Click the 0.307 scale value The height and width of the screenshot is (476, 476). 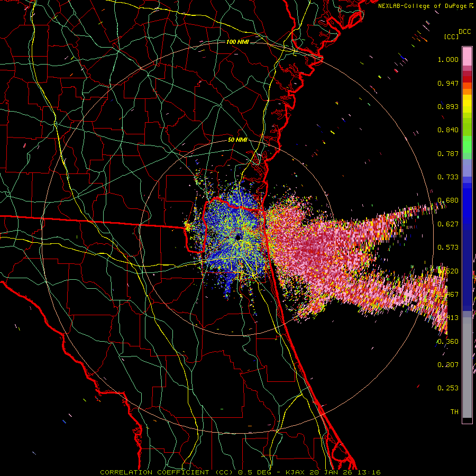448,365
